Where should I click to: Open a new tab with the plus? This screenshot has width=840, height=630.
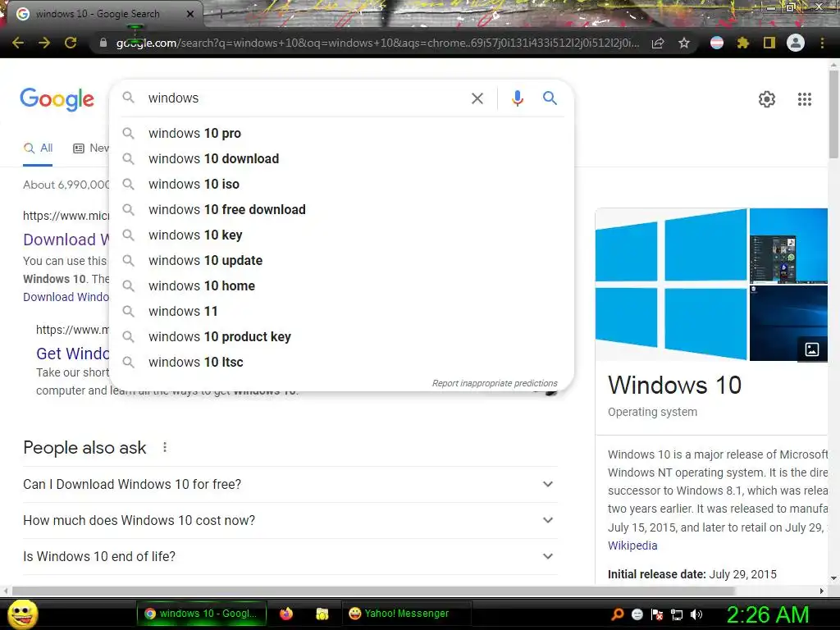point(221,15)
